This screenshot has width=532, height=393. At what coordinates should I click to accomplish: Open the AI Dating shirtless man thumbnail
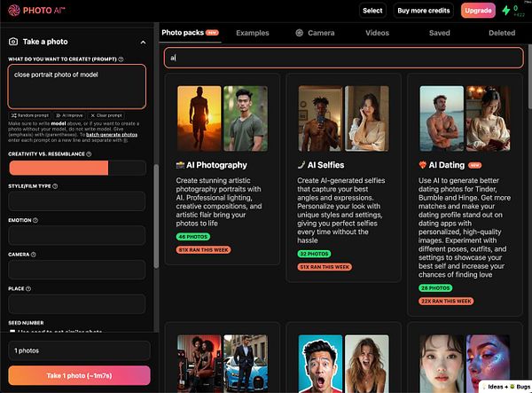pos(442,119)
